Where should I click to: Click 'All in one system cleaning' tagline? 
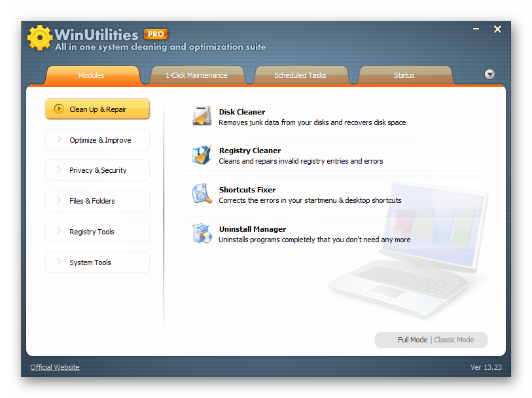[x=160, y=47]
